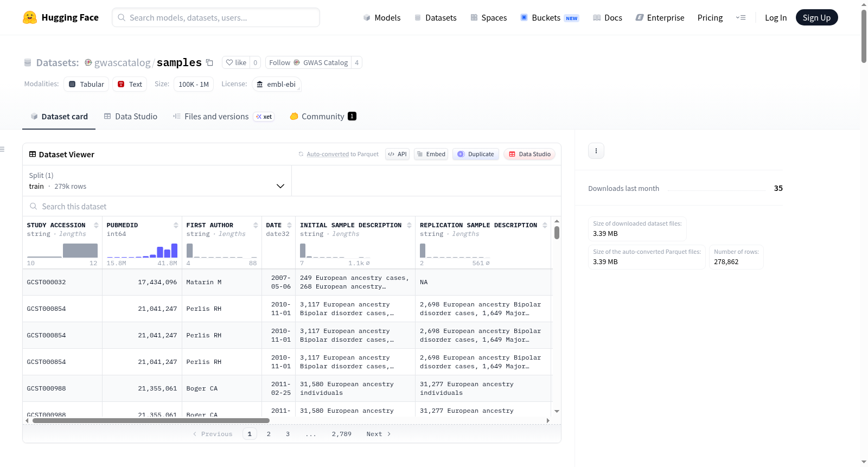
Task: Sort by STUDY ACCESSION column arrows
Action: pyautogui.click(x=96, y=225)
